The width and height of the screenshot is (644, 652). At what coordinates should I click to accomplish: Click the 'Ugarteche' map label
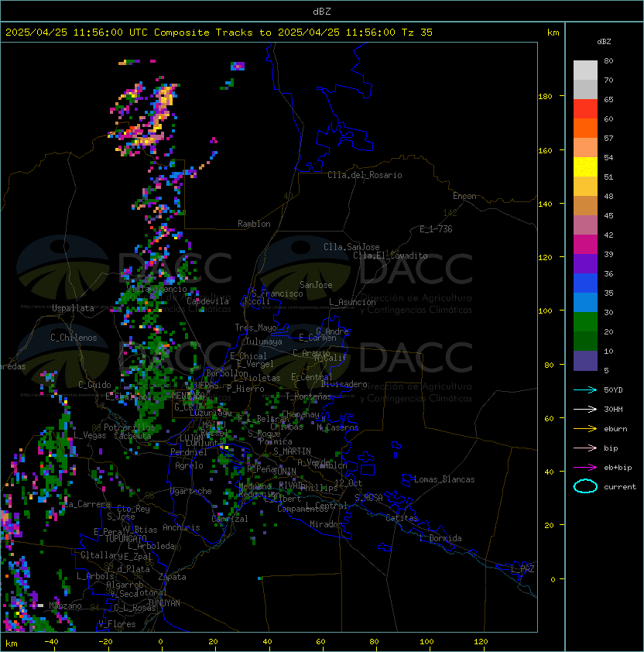[191, 491]
